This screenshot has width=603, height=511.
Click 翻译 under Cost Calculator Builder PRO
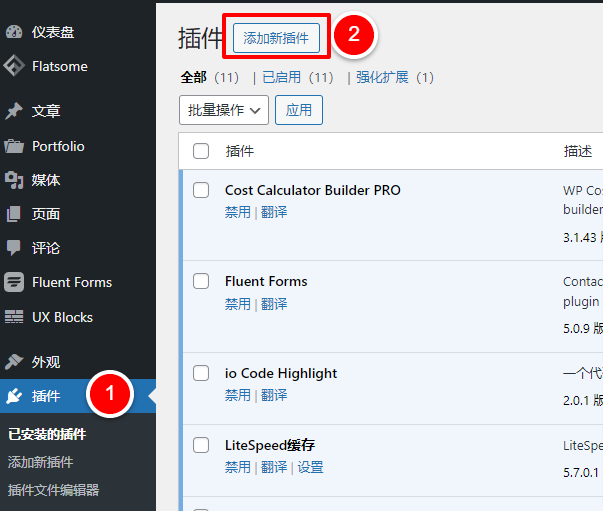[x=274, y=212]
